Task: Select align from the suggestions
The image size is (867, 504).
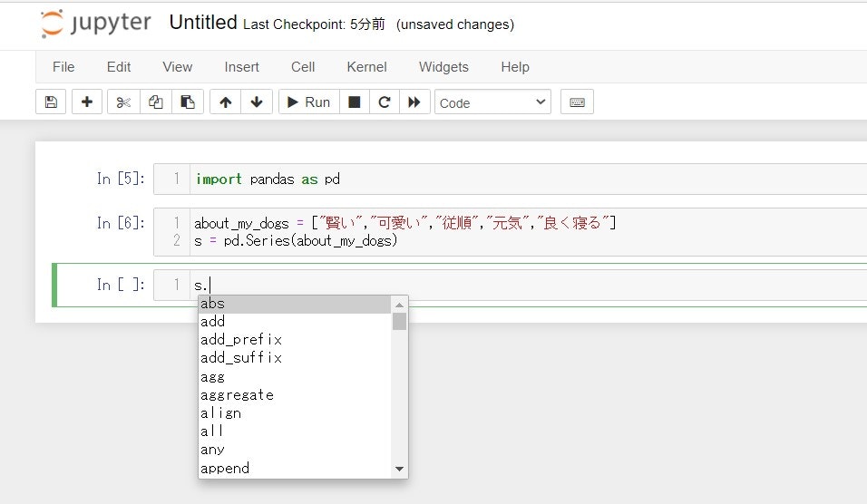Action: (295, 413)
